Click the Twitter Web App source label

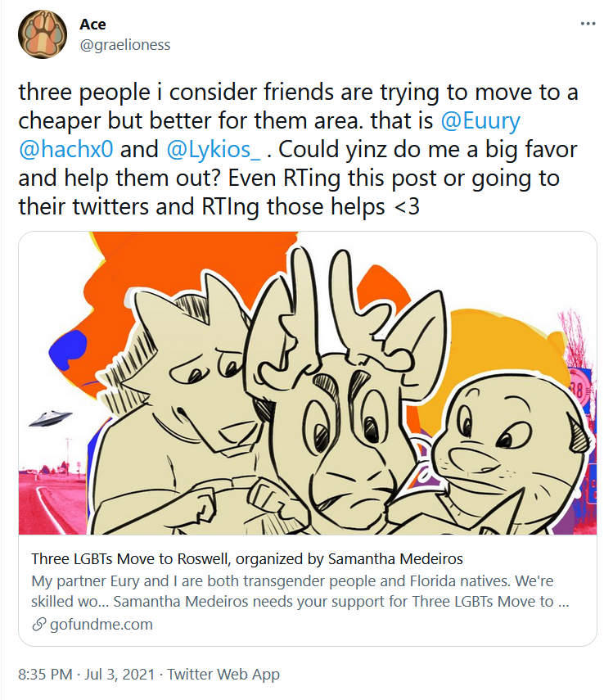[x=223, y=674]
